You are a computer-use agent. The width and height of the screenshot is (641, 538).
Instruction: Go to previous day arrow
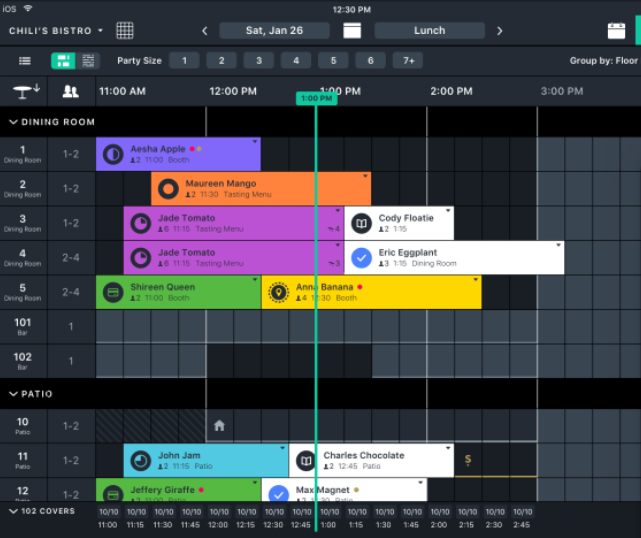[x=204, y=31]
